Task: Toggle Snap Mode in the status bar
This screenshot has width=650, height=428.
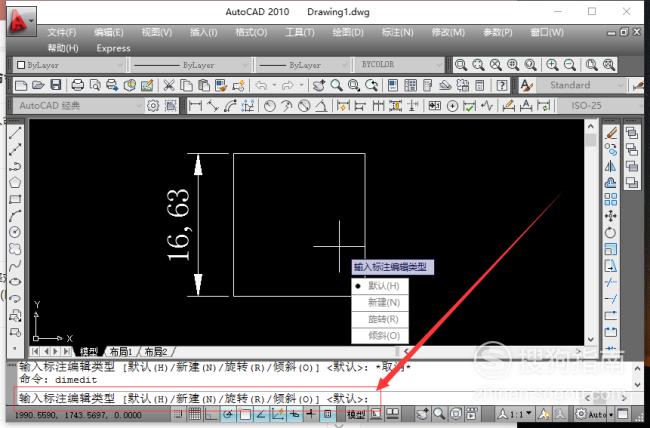Action: pos(178,414)
